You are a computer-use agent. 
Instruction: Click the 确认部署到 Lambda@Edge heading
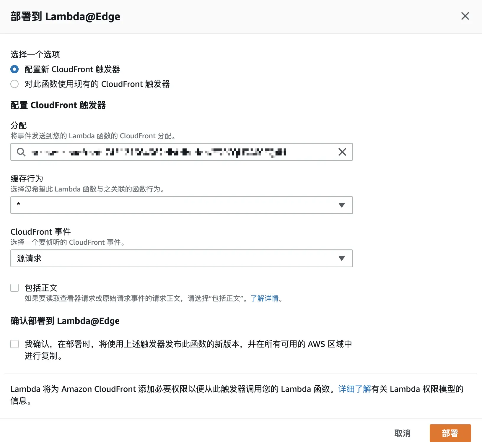[x=65, y=321]
